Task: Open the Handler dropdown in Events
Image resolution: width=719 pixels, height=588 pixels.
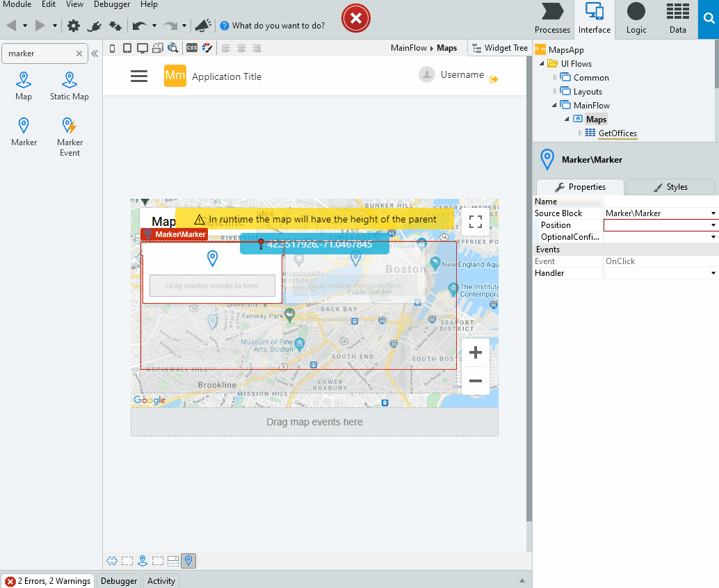Action: pos(713,272)
